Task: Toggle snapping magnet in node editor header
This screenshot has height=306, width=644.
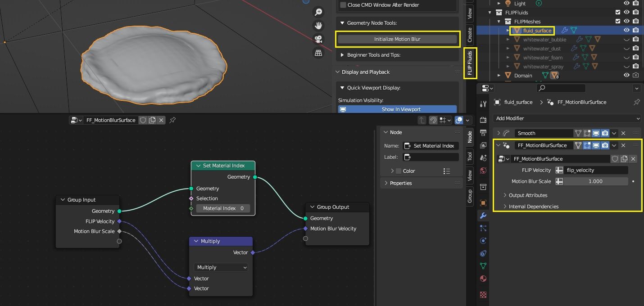Action: tap(433, 120)
